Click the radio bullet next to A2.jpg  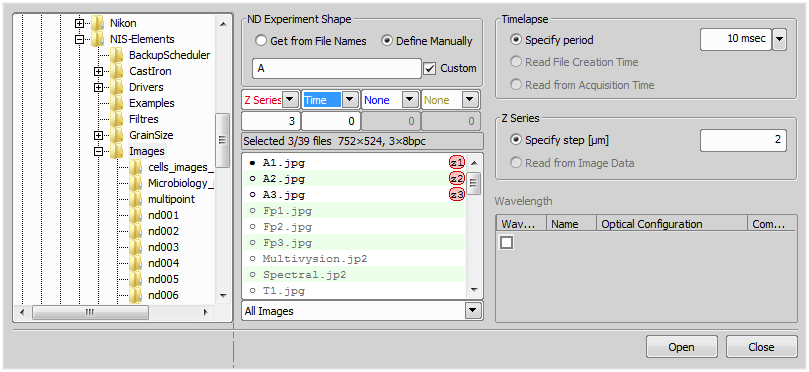tap(252, 179)
